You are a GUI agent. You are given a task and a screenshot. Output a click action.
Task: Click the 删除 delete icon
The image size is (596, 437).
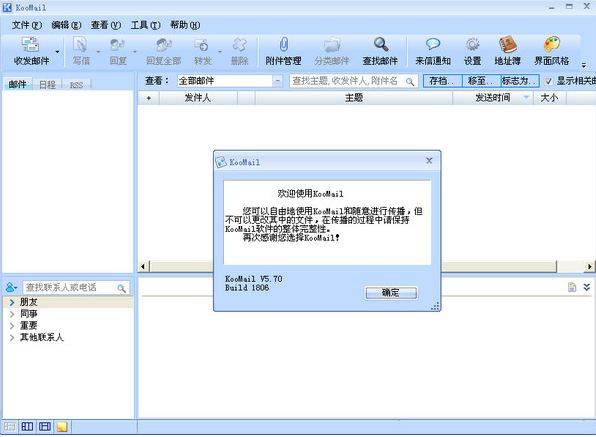coord(239,44)
